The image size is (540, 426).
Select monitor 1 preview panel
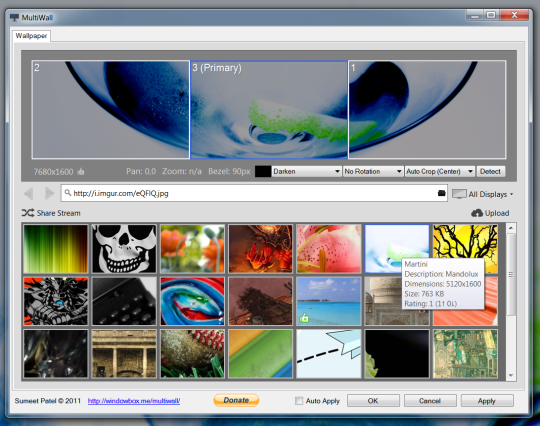[427, 110]
